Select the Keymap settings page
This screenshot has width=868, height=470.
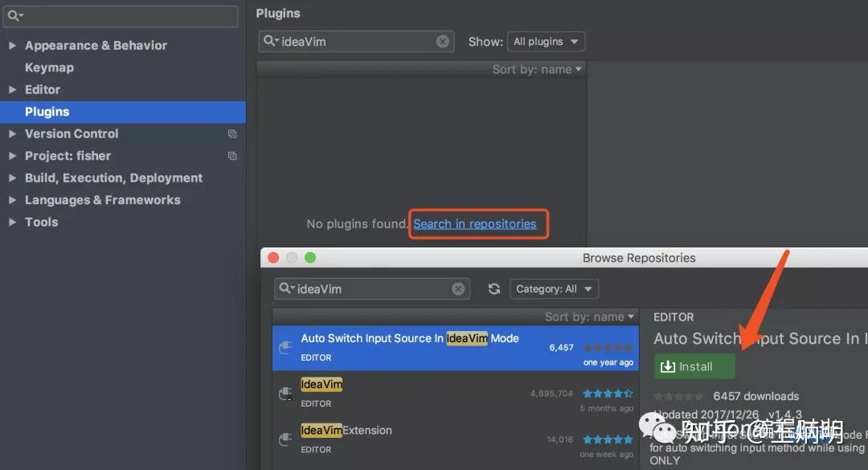(x=49, y=67)
